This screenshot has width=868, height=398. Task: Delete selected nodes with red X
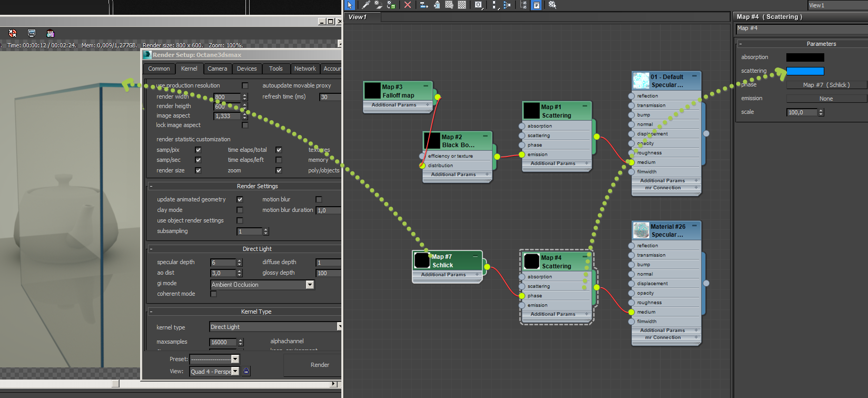[x=407, y=5]
